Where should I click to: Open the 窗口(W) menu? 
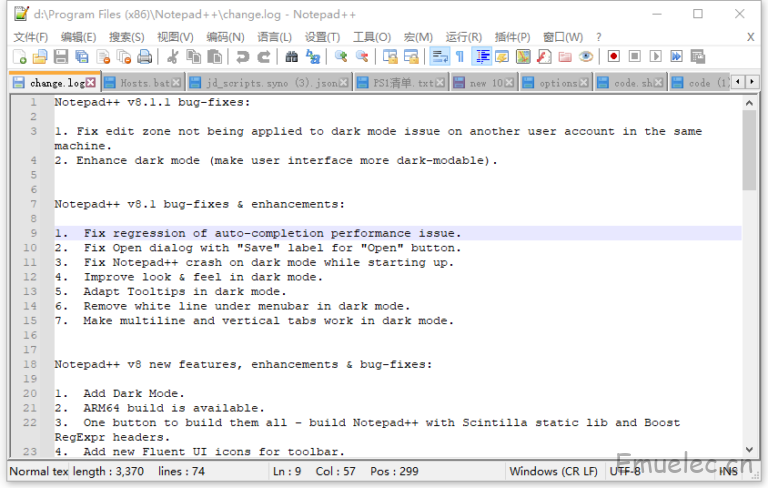tap(563, 37)
